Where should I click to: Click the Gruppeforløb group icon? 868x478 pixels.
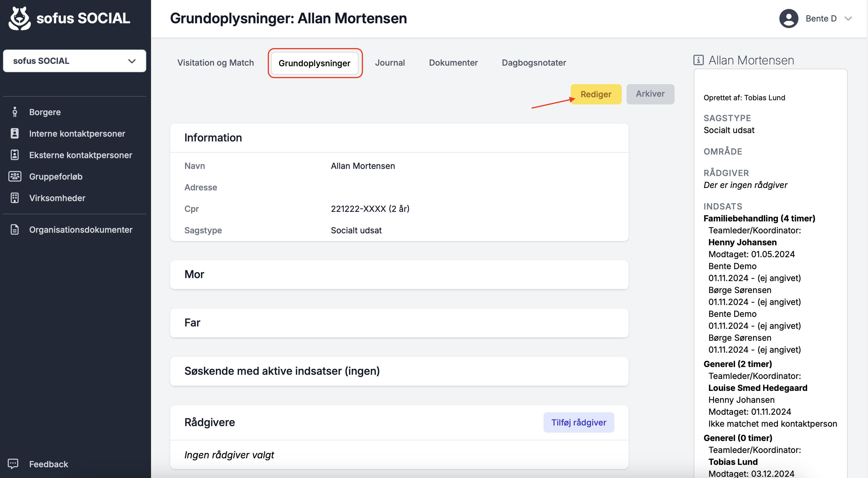coord(15,176)
